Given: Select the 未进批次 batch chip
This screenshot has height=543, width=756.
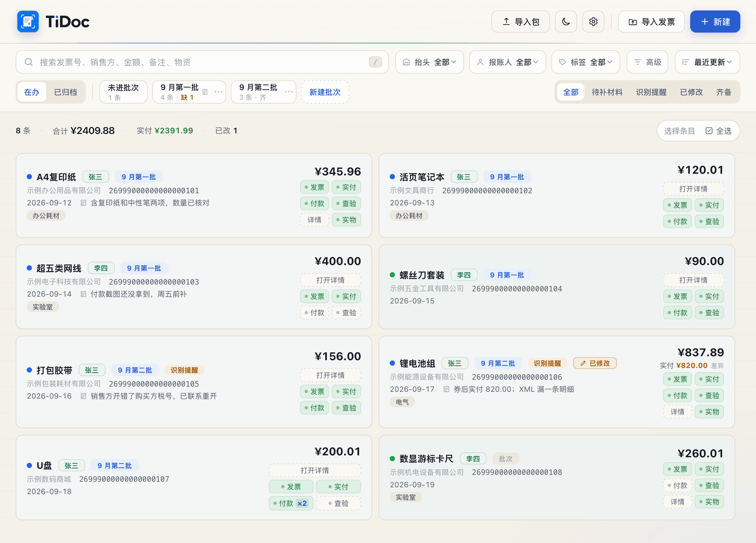Looking at the screenshot, I should pos(123,92).
